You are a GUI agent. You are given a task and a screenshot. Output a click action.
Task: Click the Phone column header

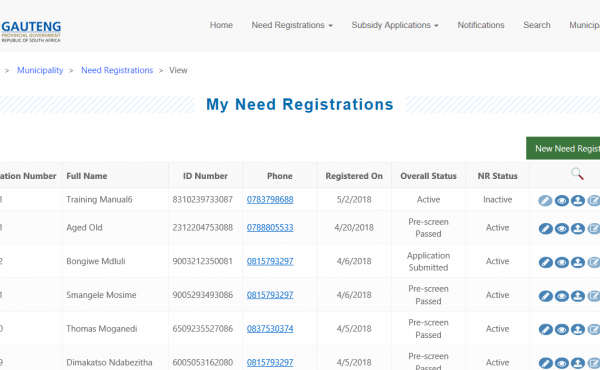280,176
